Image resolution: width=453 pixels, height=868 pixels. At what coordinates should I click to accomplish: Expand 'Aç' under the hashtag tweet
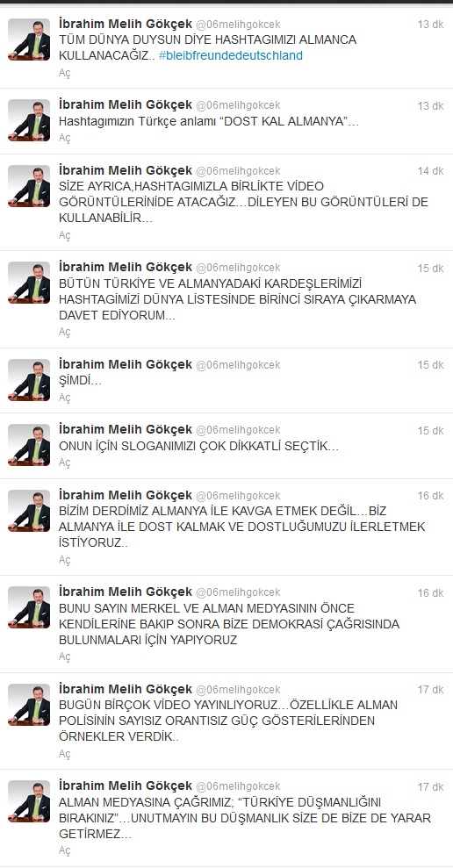click(x=65, y=73)
